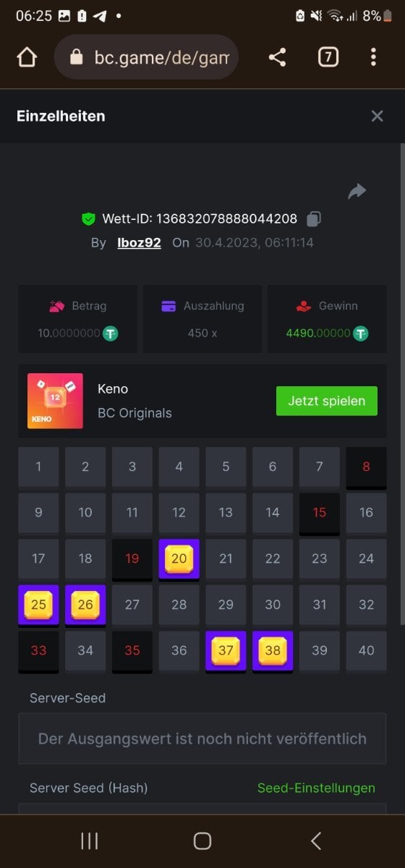Viewport: 405px width, 868px height.
Task: Tap Keno number 8 tile
Action: point(366,467)
